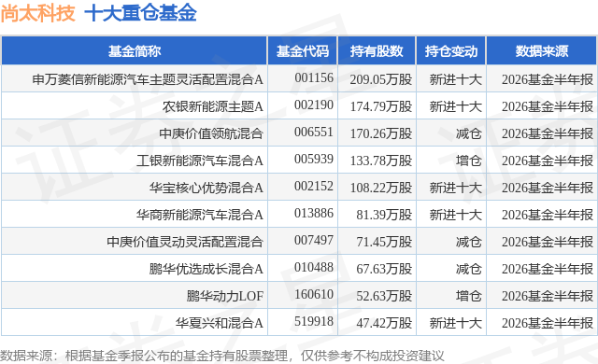Click the 持有股数 column header
The height and width of the screenshot is (364, 598).
tap(377, 51)
